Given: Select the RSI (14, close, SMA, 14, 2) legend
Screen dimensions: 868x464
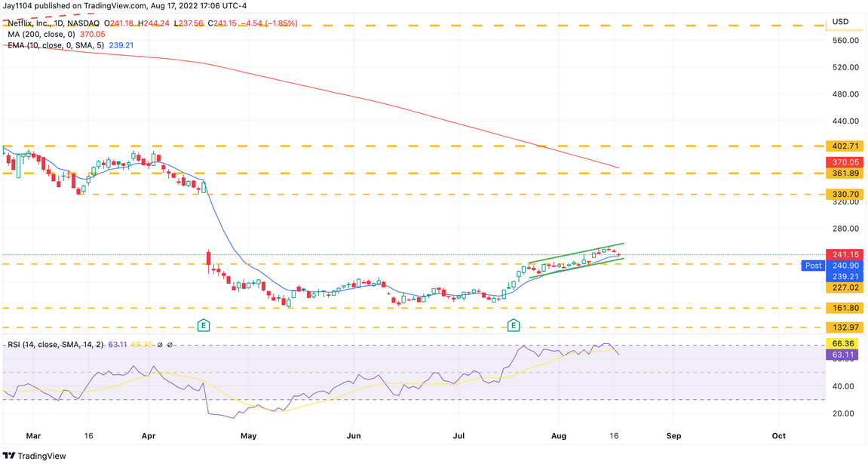Looking at the screenshot, I should pyautogui.click(x=55, y=344).
